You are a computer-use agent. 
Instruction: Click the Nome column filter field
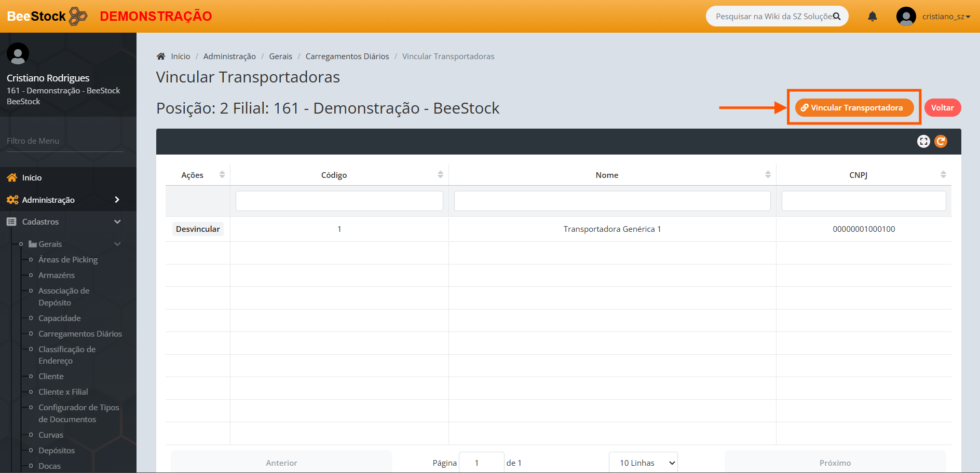(612, 201)
